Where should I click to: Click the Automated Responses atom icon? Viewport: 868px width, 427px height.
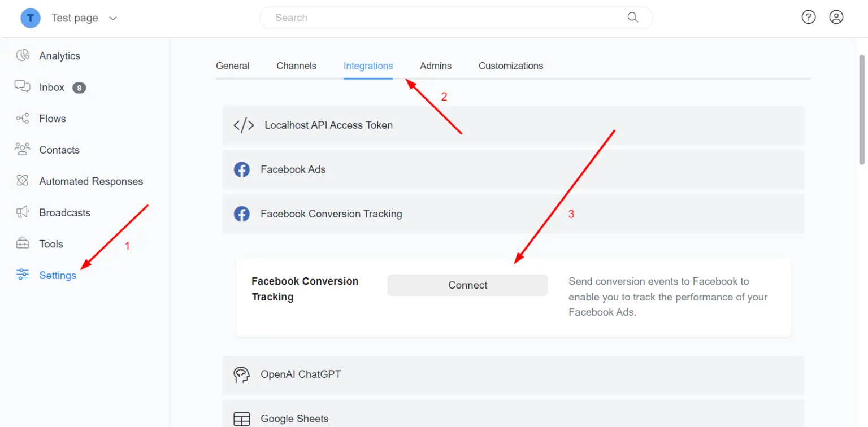[x=23, y=181]
